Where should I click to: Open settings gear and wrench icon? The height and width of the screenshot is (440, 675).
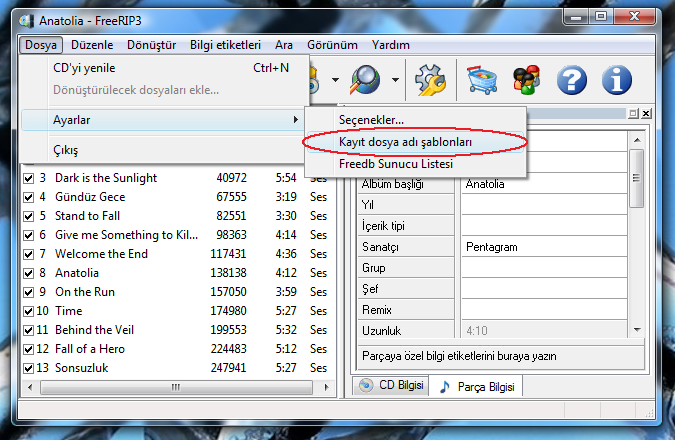pos(430,80)
